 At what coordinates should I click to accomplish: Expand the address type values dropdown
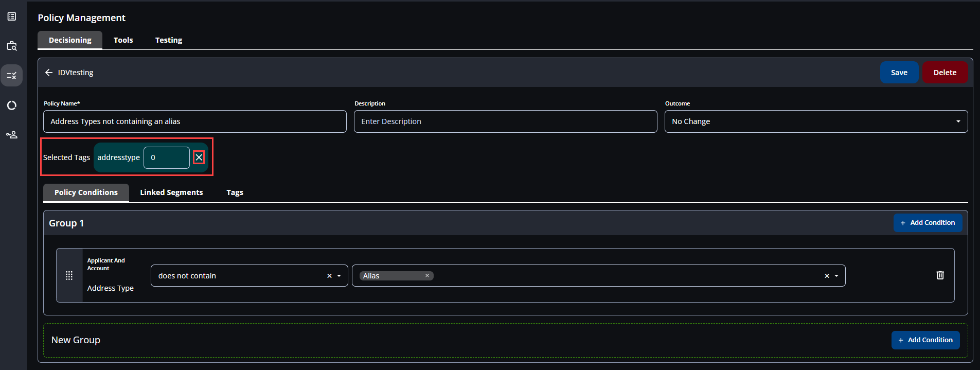[x=836, y=276]
